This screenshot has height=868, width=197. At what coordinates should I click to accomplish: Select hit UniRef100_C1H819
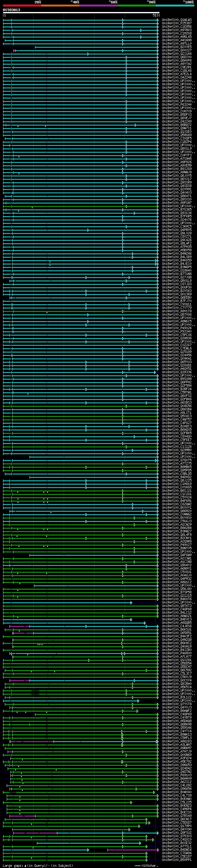pyautogui.click(x=177, y=483)
